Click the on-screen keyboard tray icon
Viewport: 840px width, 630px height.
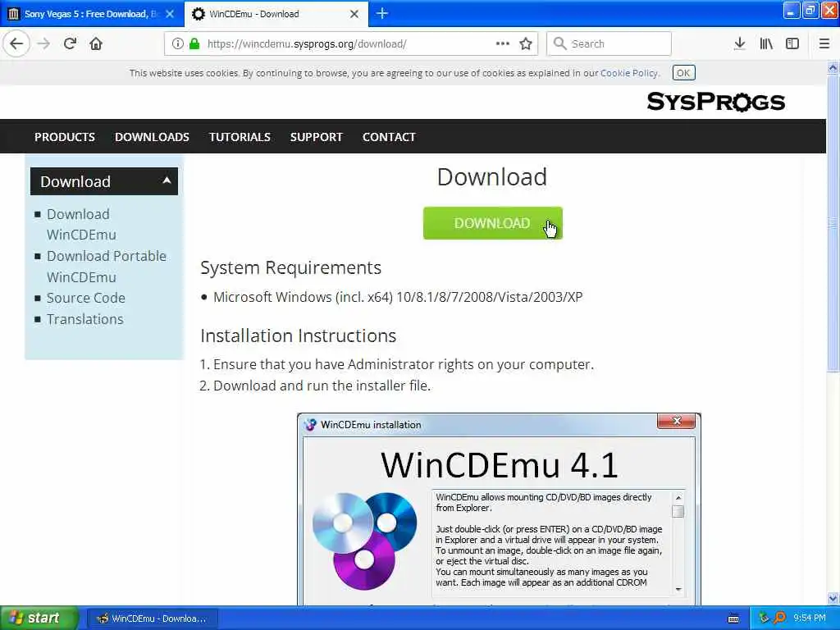(733, 619)
